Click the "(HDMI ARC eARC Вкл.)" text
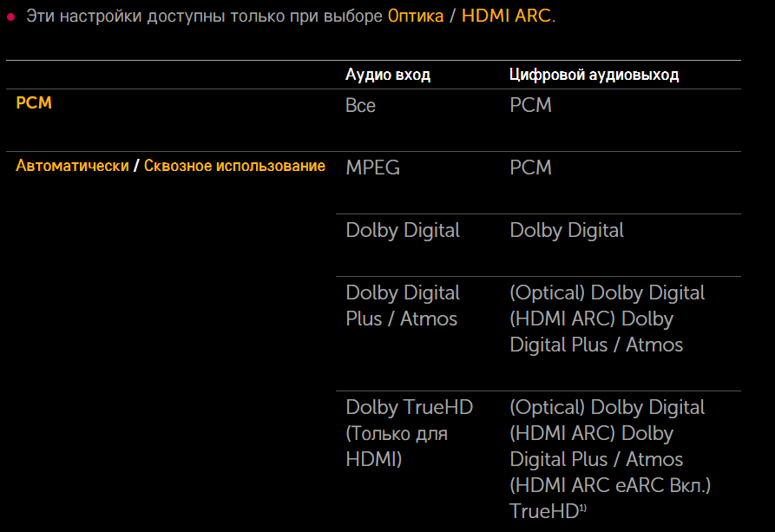Screen dimensions: 775x532 610,485
